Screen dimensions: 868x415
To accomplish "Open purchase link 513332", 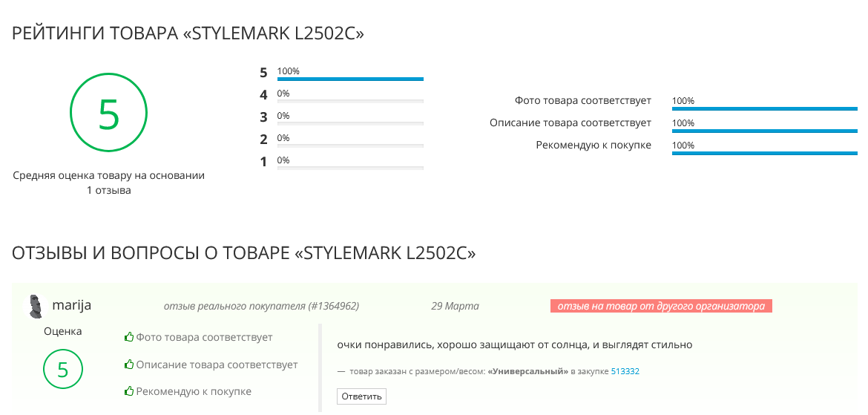I will coord(625,372).
